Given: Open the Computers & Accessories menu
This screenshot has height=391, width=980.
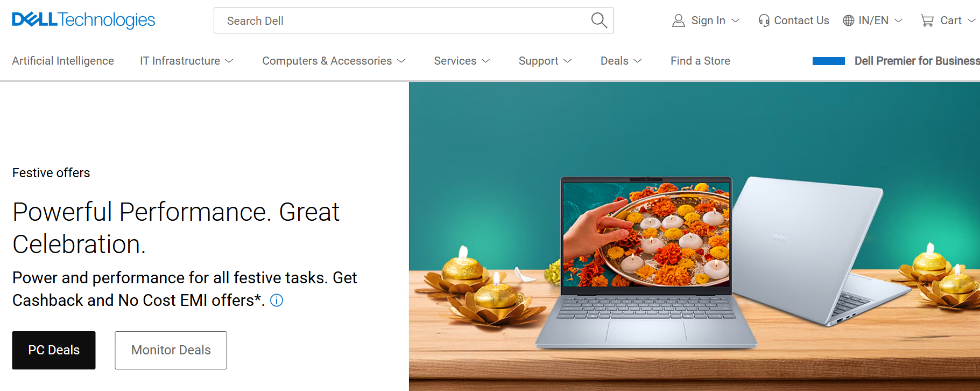Looking at the screenshot, I should coord(334,61).
